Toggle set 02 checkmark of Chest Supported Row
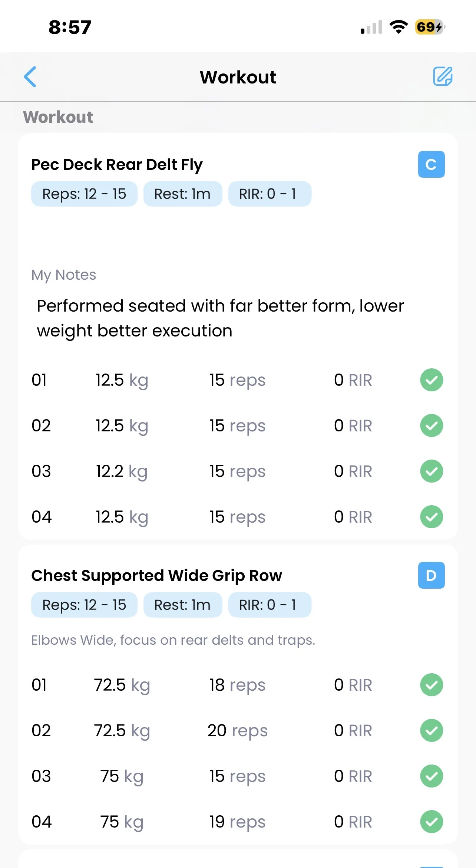This screenshot has height=868, width=476. pos(432,730)
